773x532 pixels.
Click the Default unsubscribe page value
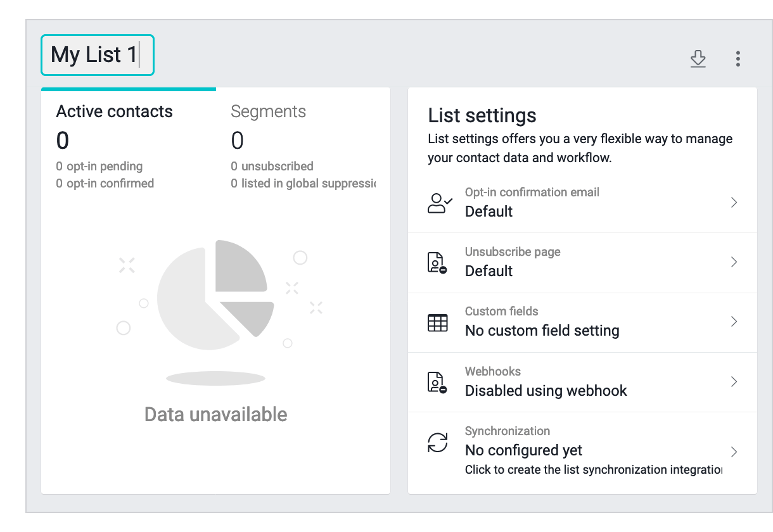(x=489, y=271)
